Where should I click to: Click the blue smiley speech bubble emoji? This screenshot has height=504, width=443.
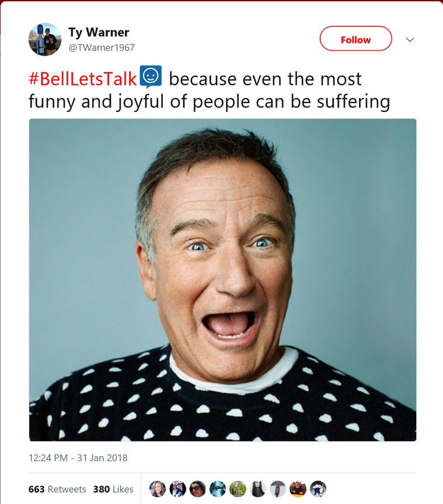pyautogui.click(x=151, y=76)
